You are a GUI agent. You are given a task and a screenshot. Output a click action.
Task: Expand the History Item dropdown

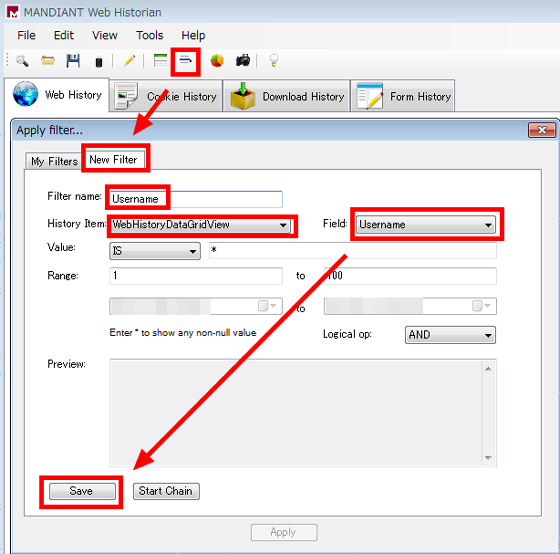(200, 225)
